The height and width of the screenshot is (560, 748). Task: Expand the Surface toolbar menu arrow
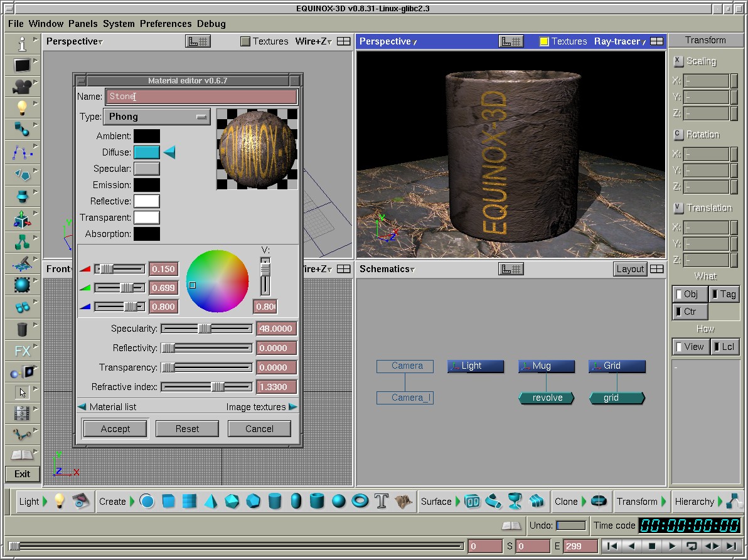click(x=457, y=502)
